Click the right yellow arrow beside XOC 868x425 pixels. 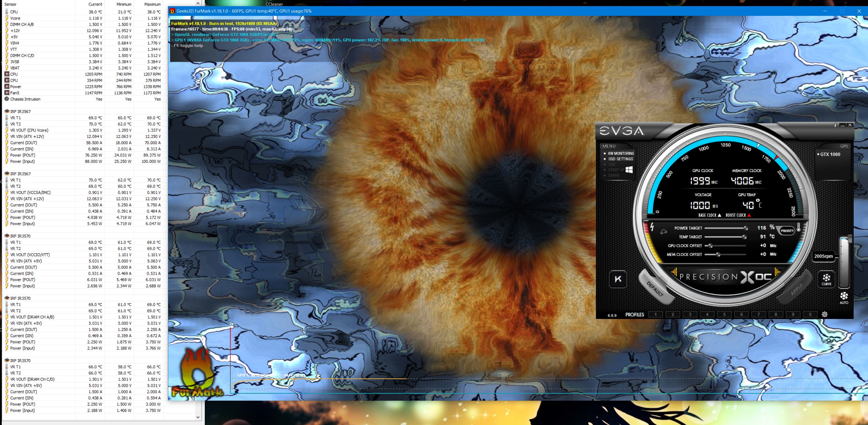point(778,272)
